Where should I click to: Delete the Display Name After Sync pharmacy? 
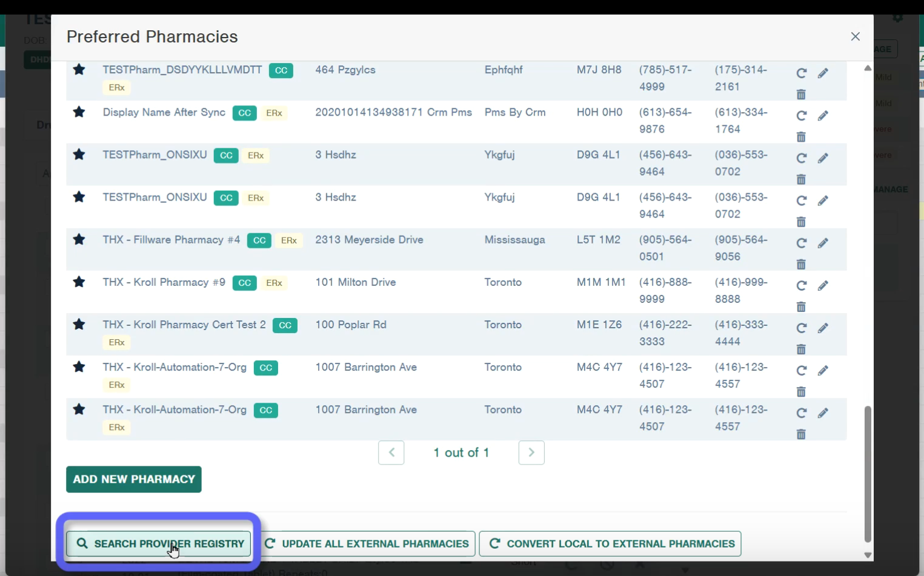point(801,137)
